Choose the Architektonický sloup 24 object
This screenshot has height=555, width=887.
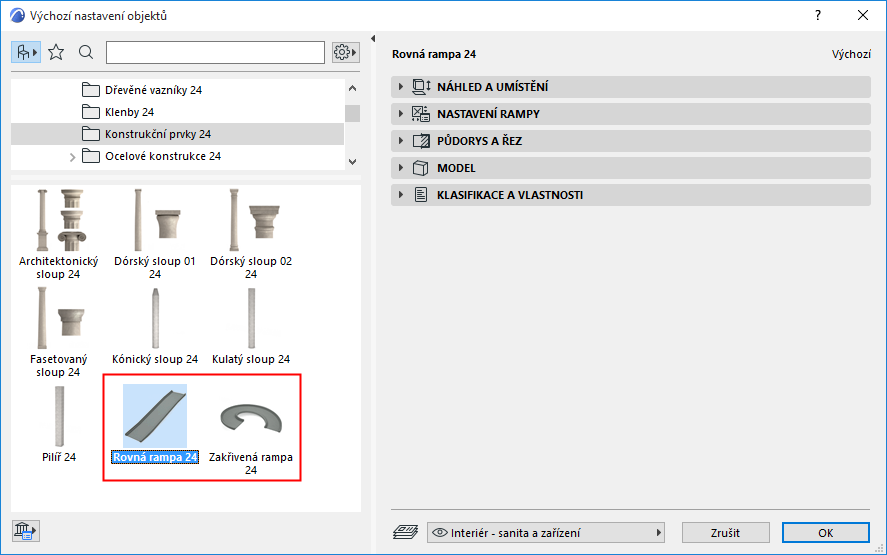pyautogui.click(x=59, y=234)
